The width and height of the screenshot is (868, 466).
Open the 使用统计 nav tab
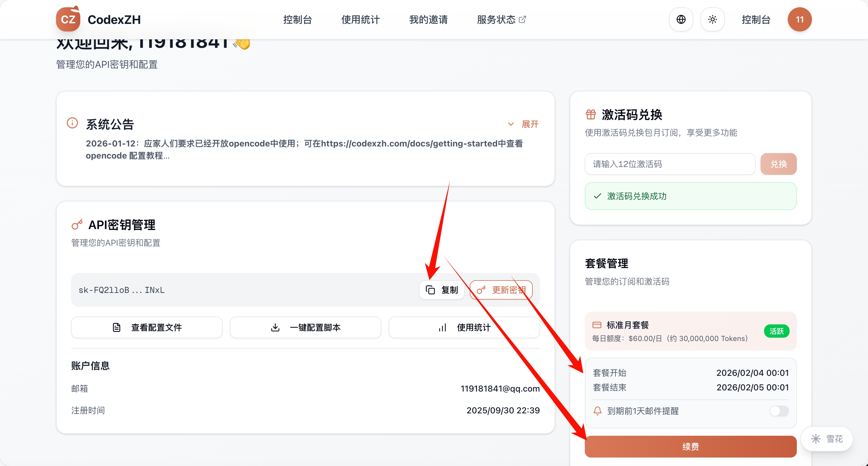(360, 20)
